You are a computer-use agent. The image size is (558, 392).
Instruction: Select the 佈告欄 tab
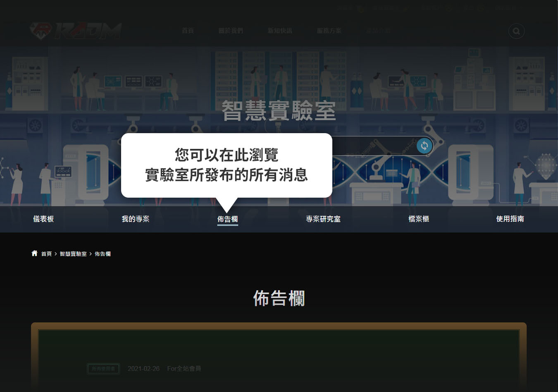pyautogui.click(x=227, y=219)
